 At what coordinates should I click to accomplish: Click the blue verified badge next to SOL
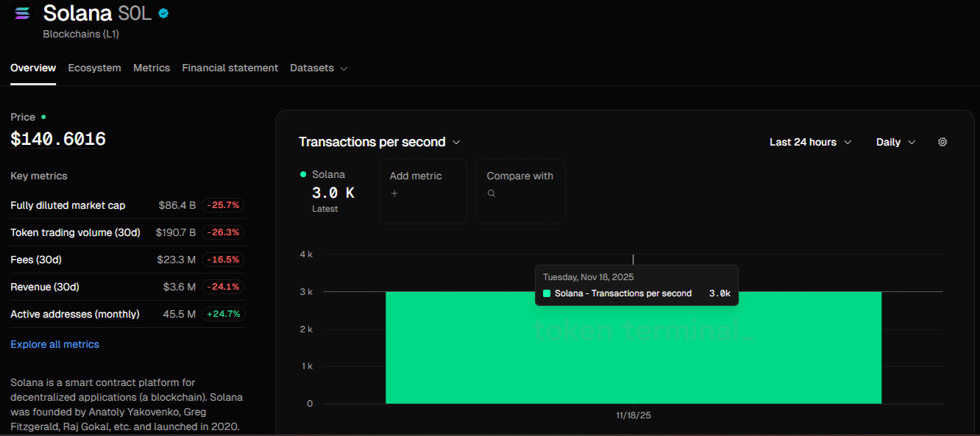point(163,12)
